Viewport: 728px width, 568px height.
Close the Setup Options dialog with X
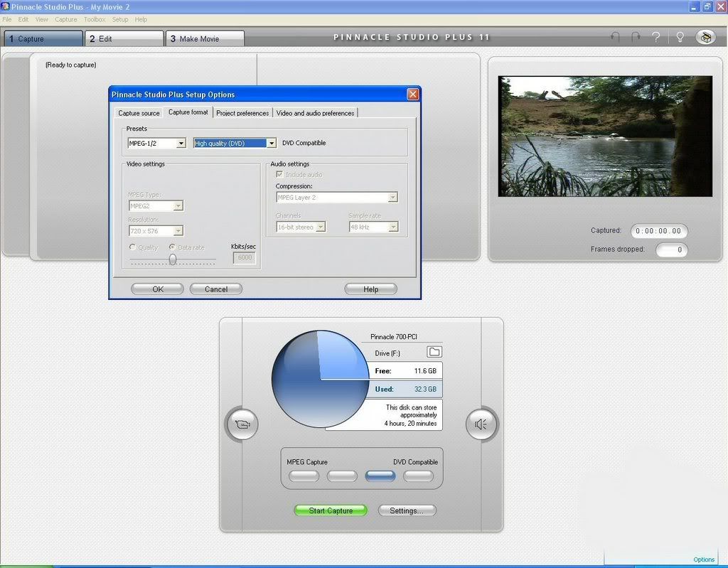413,95
